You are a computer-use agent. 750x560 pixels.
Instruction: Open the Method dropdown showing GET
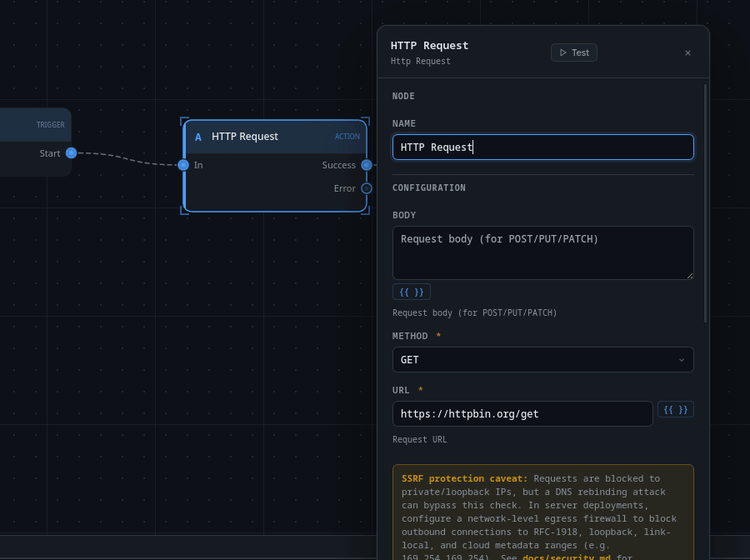click(x=542, y=360)
